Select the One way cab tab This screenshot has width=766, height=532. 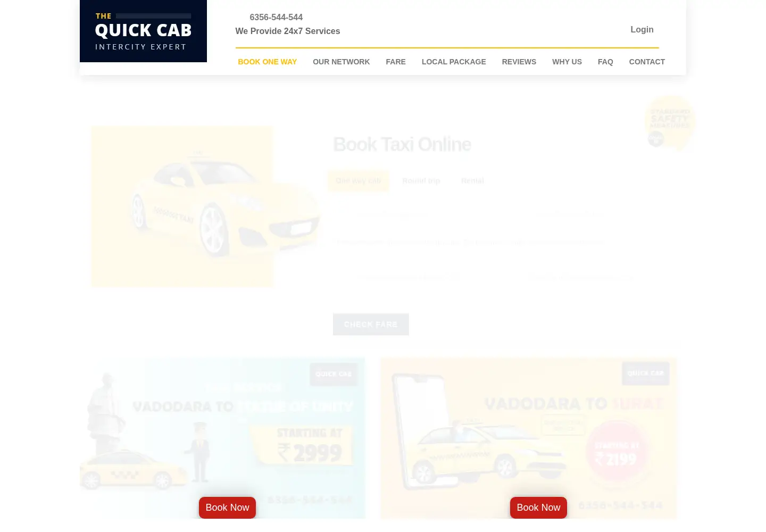tap(359, 181)
